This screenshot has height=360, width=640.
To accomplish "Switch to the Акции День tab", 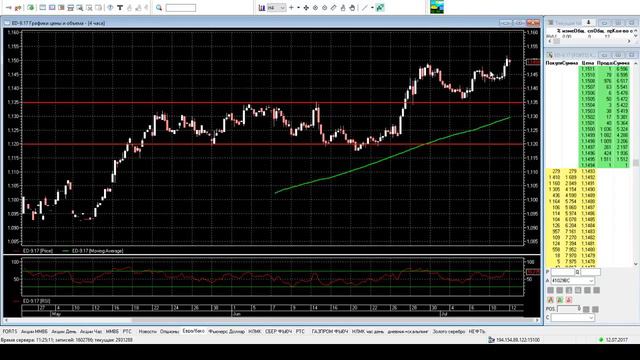I will [64, 331].
